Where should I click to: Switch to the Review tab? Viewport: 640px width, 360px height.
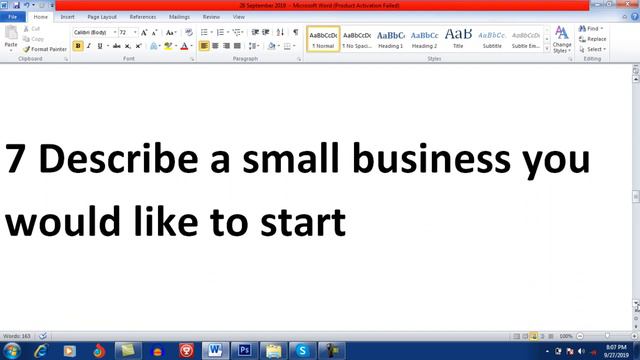coord(211,17)
